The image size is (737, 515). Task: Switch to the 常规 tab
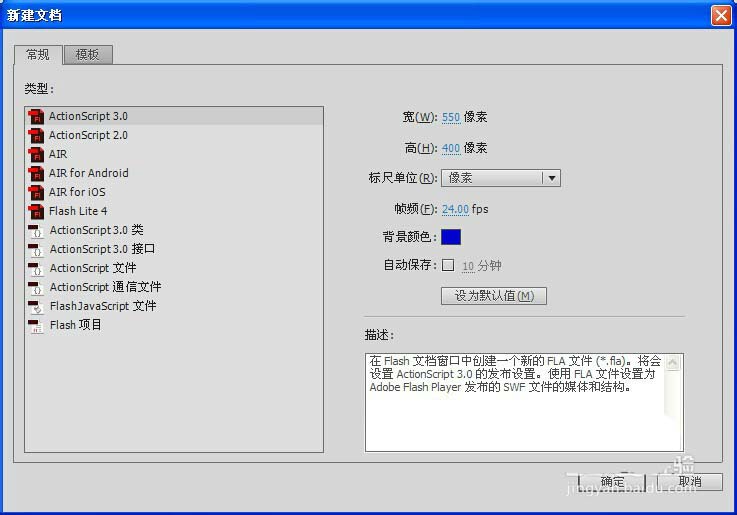click(38, 55)
